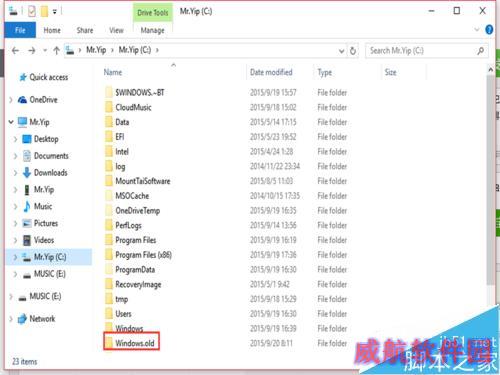Click the Desktop icon in navigation pane
This screenshot has height=375, width=500.
point(27,139)
